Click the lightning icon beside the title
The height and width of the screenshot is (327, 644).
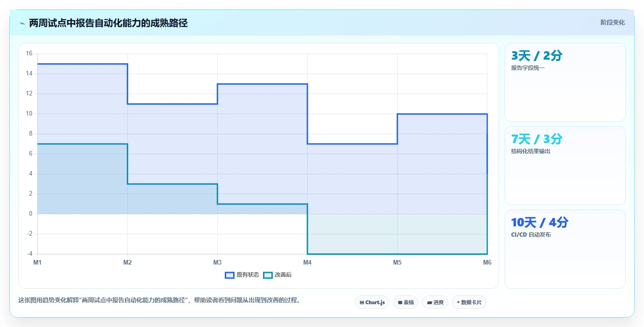22,23
